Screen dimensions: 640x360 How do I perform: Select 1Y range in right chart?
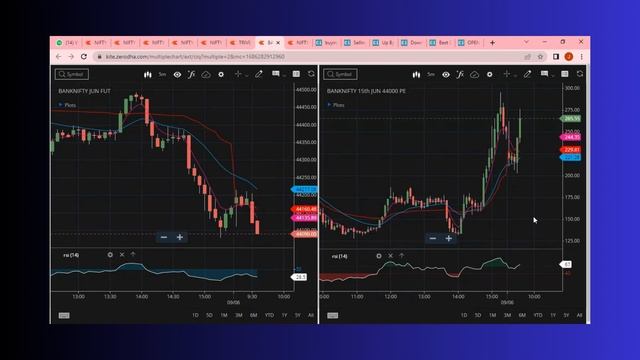click(x=553, y=315)
